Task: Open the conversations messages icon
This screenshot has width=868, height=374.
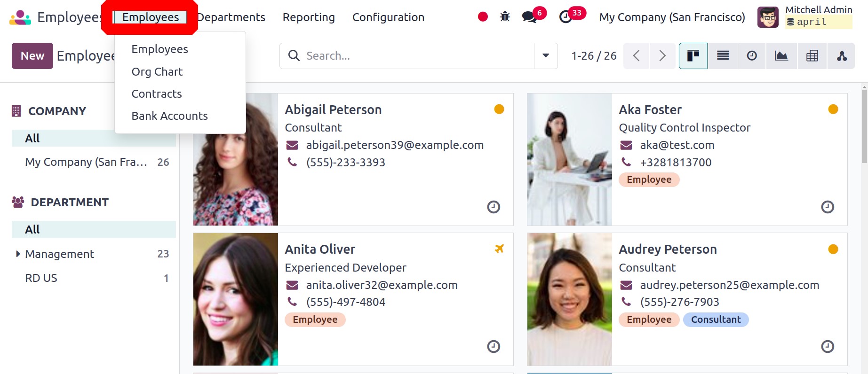Action: pyautogui.click(x=530, y=17)
